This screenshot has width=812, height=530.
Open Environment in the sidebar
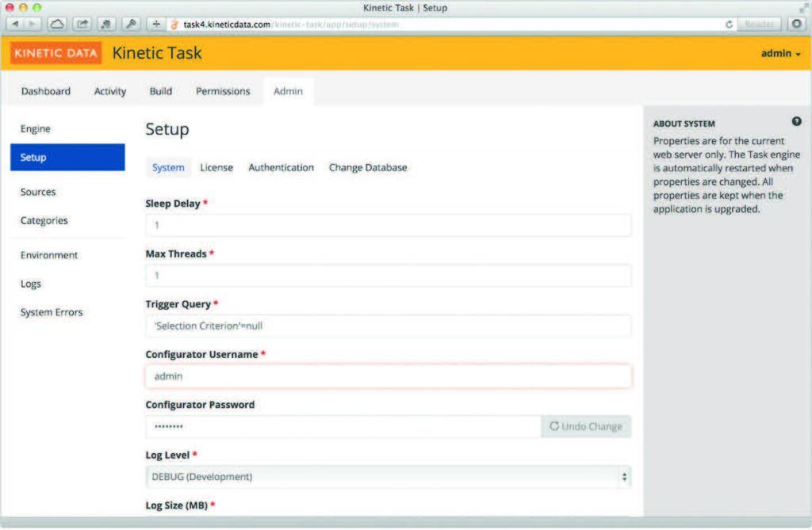click(x=49, y=255)
